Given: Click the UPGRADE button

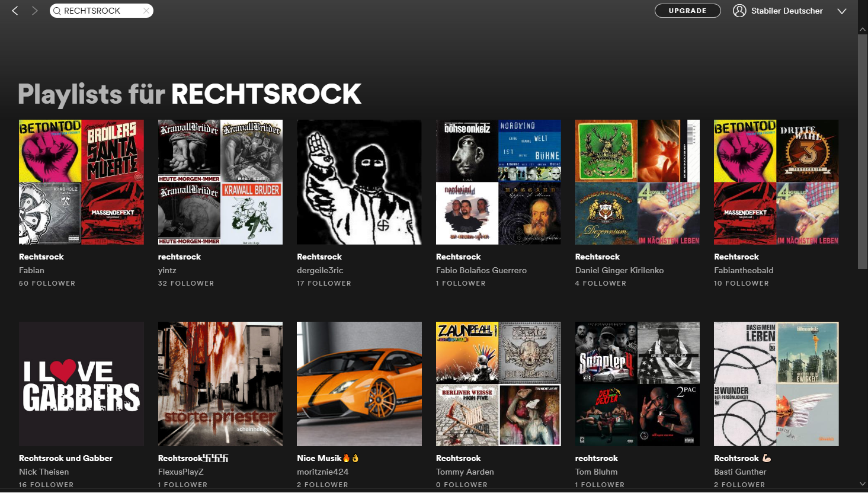Looking at the screenshot, I should click(x=687, y=11).
